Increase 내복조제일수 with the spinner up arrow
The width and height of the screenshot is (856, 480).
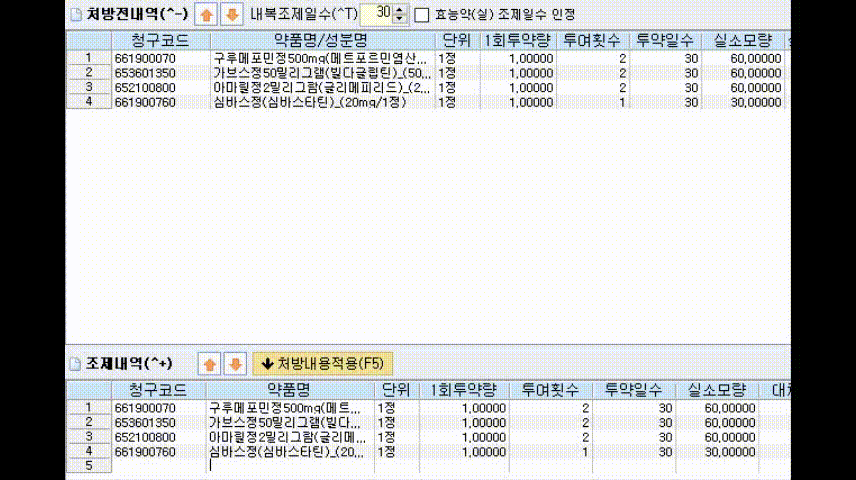tap(400, 10)
